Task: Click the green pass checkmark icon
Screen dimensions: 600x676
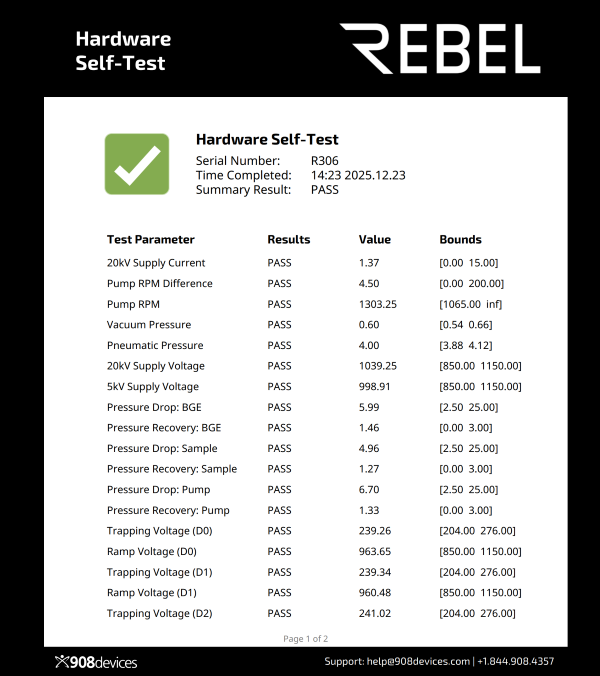Action: coord(137,164)
